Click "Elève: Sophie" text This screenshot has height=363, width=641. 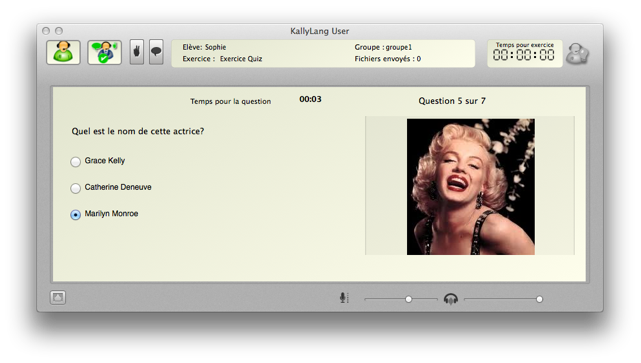[204, 47]
